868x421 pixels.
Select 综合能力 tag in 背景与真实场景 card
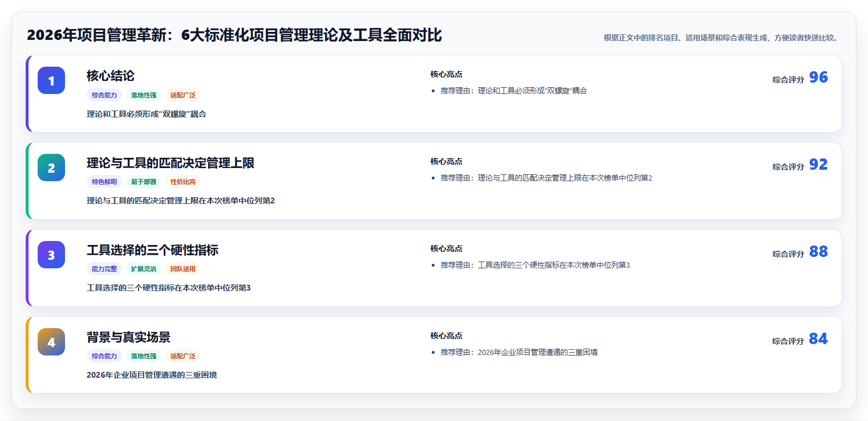[x=104, y=356]
